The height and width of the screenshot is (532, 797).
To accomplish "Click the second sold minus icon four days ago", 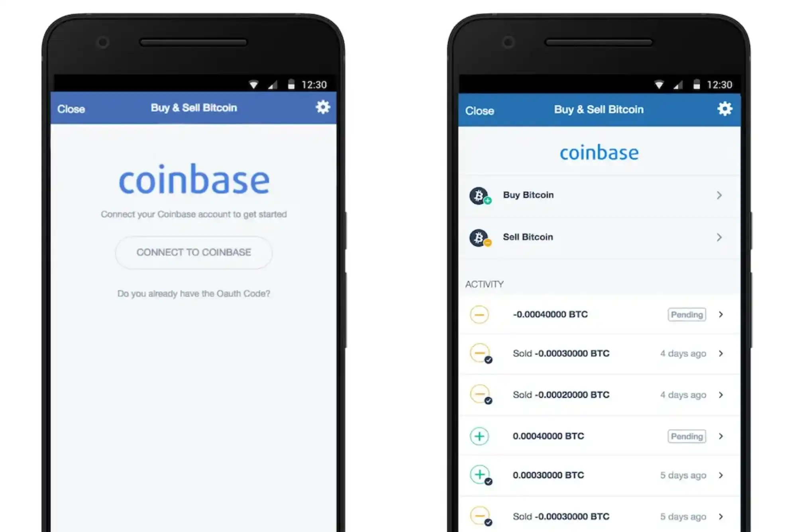I will pyautogui.click(x=479, y=394).
